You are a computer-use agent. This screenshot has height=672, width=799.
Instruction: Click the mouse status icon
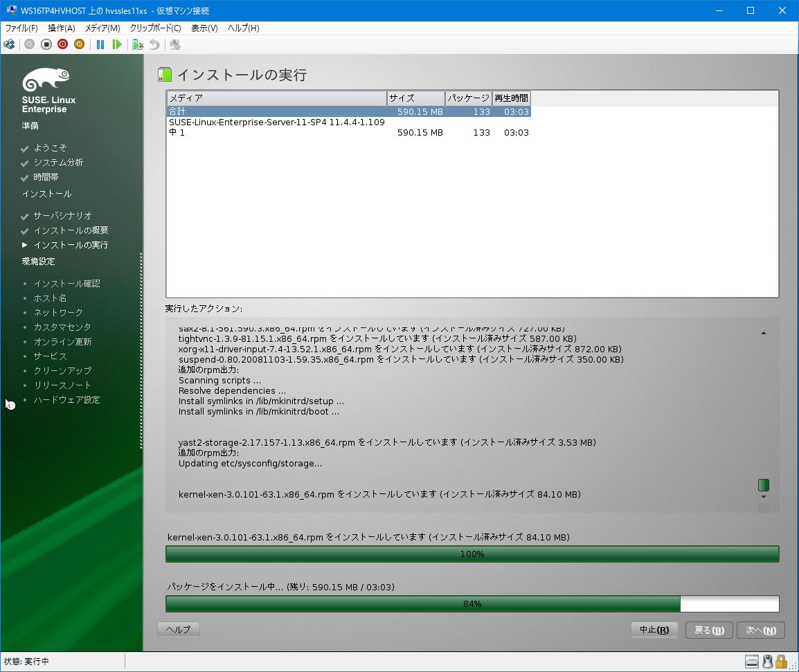click(x=767, y=662)
